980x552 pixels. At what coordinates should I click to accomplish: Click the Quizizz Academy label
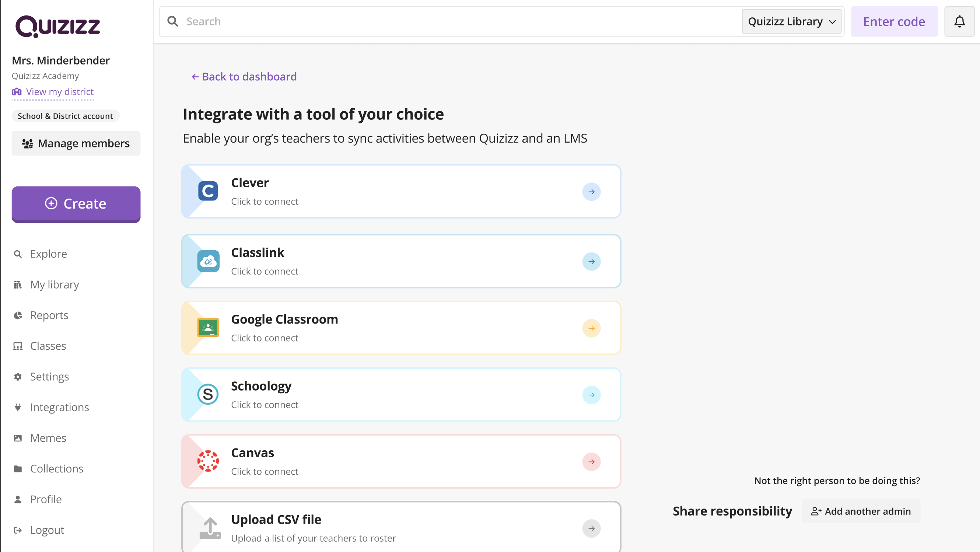point(45,76)
